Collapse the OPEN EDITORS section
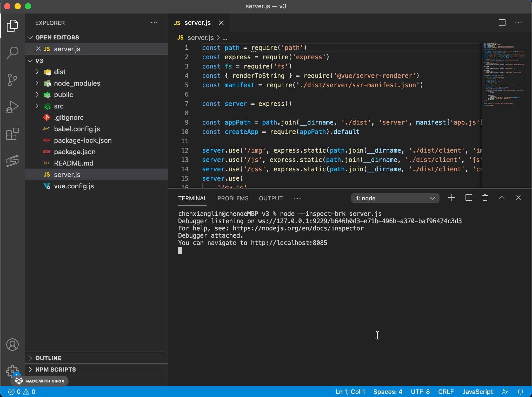Viewport: 532px width, 397px height. 57,37
